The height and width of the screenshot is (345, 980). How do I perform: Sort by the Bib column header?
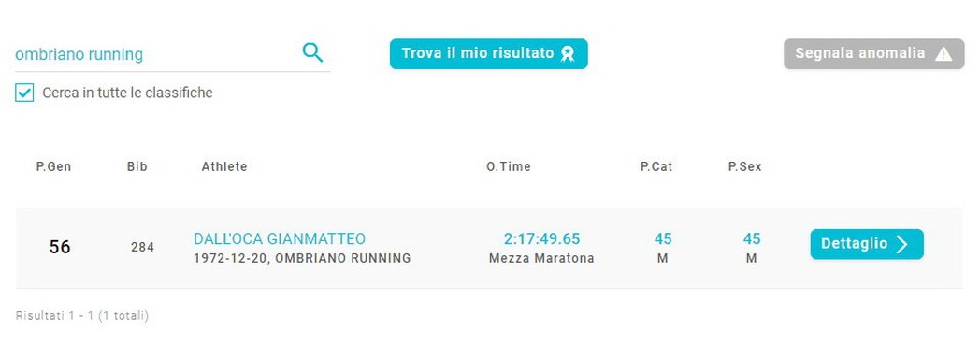[137, 166]
